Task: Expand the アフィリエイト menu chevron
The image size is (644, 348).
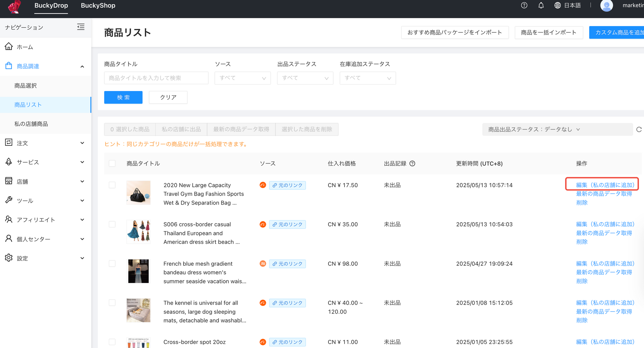Action: (x=82, y=220)
